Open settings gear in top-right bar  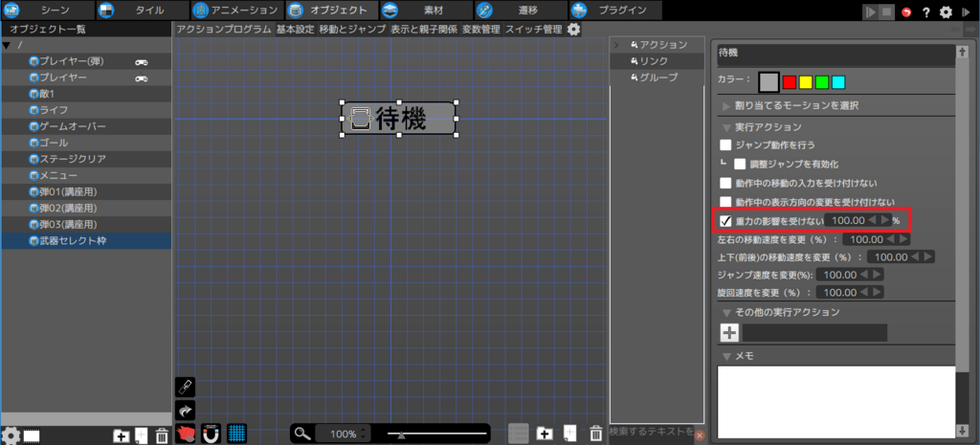click(x=947, y=11)
